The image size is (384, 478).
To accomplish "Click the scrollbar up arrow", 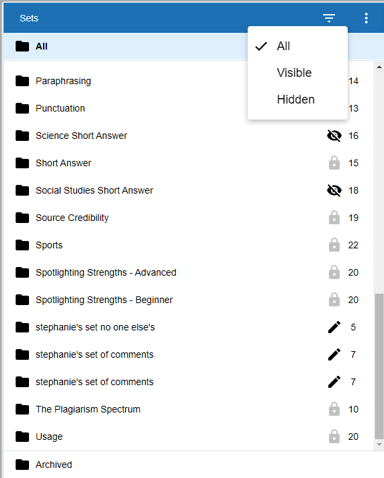I will [x=379, y=67].
